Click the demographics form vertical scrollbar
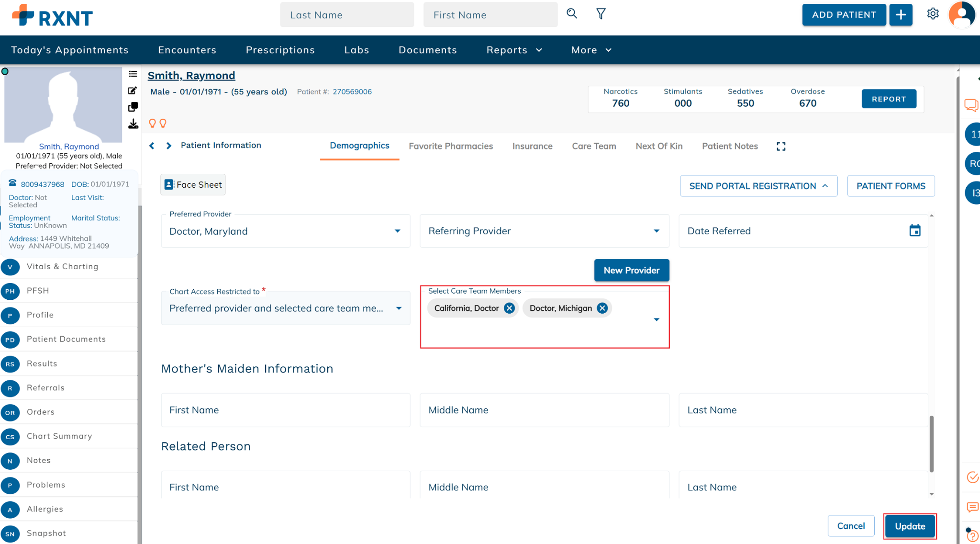 click(x=931, y=443)
